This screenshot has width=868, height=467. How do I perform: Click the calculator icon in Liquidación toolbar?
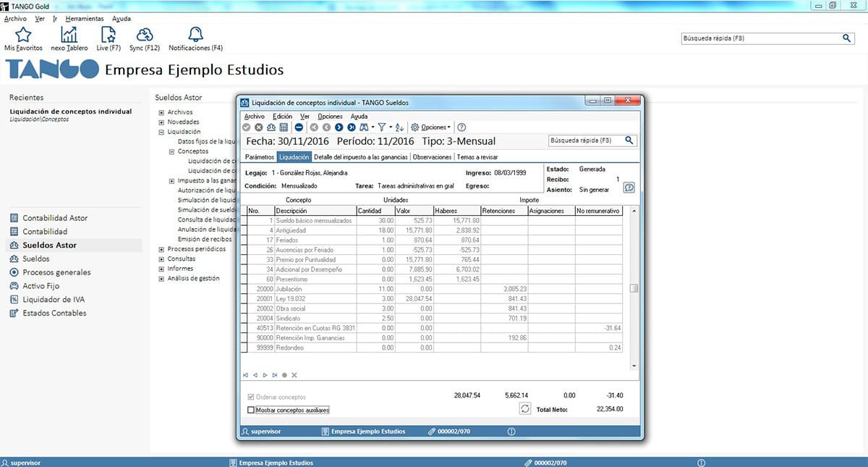[x=284, y=127]
